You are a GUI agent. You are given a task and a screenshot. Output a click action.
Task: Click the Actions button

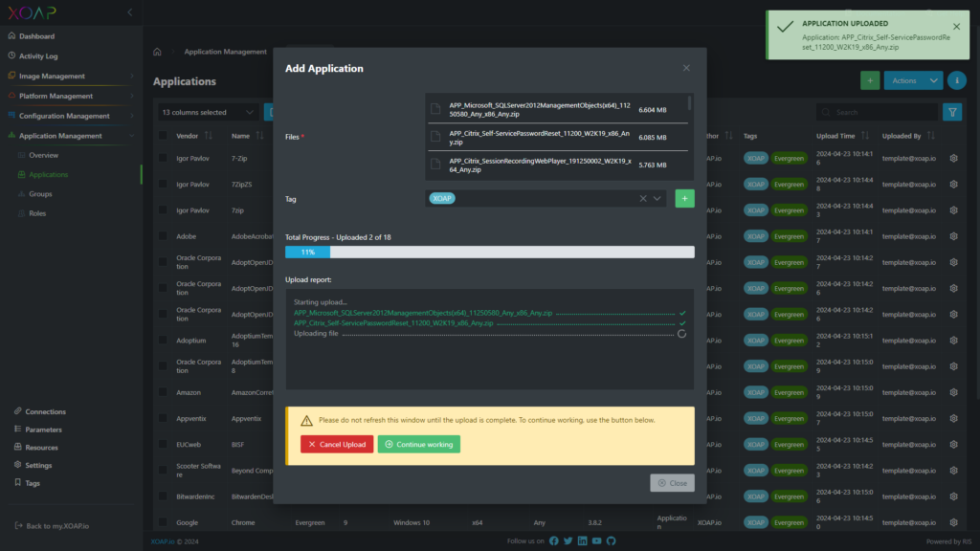click(x=904, y=80)
